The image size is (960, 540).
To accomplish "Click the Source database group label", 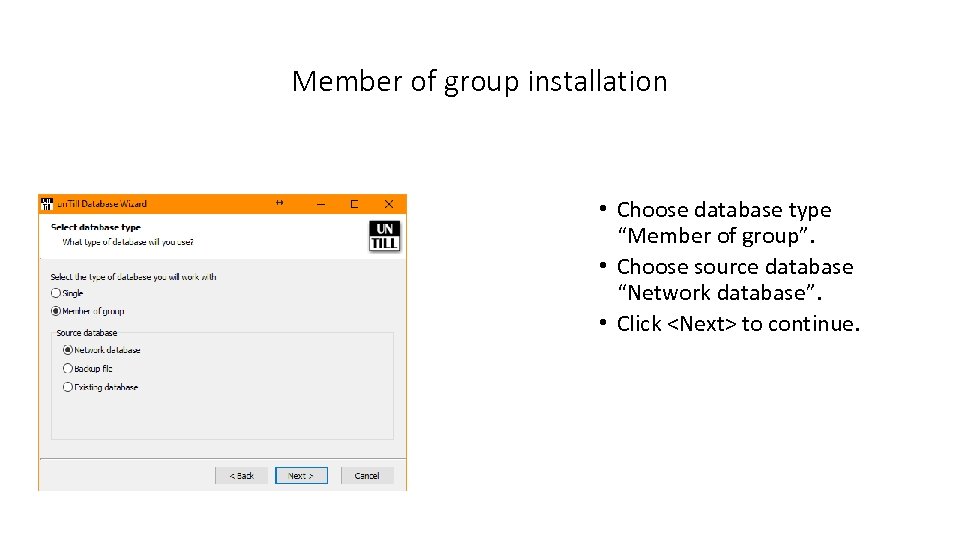I will click(x=86, y=332).
